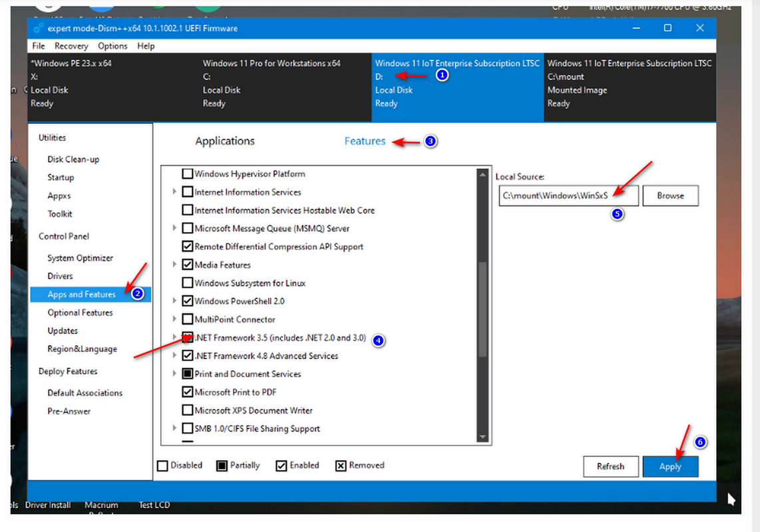Click the Enabled legend checkmark icon
760x532 pixels.
tap(281, 465)
